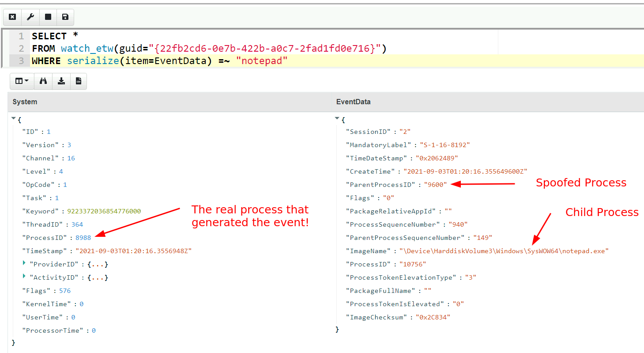
Task: Click the binoculars search icon
Action: click(x=43, y=81)
